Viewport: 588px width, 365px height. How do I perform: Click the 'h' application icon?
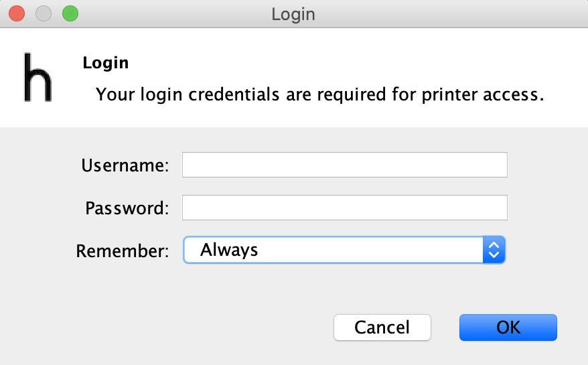[38, 77]
